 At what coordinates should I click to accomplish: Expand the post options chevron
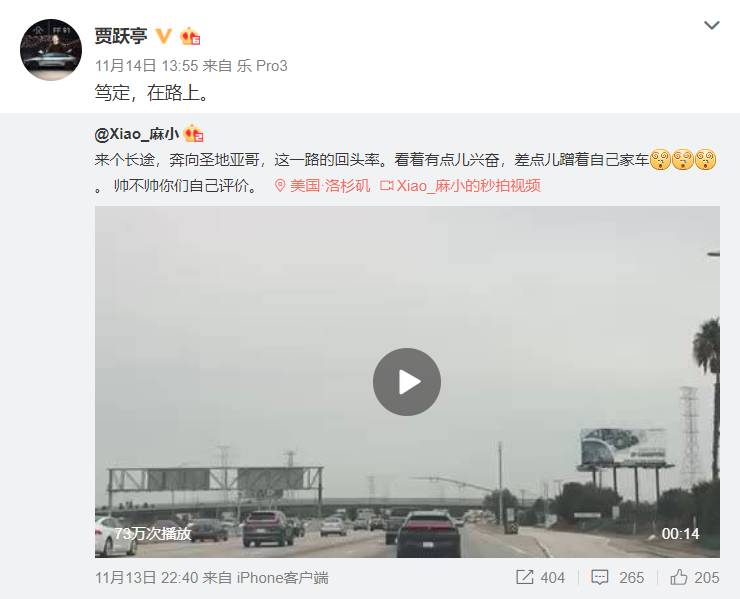point(712,25)
